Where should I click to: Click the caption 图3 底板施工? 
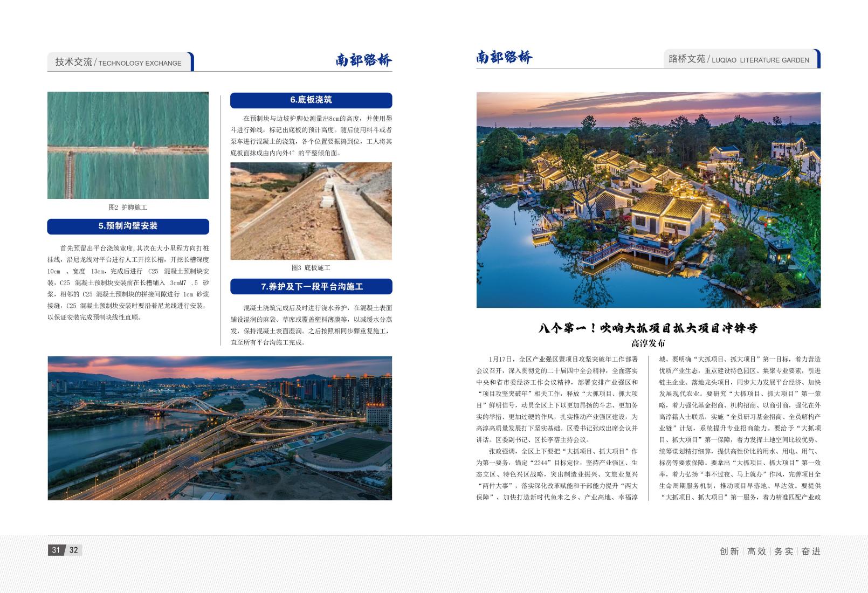(311, 268)
